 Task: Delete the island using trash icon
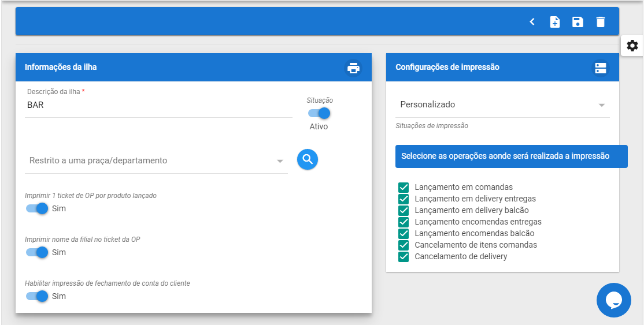tap(601, 22)
